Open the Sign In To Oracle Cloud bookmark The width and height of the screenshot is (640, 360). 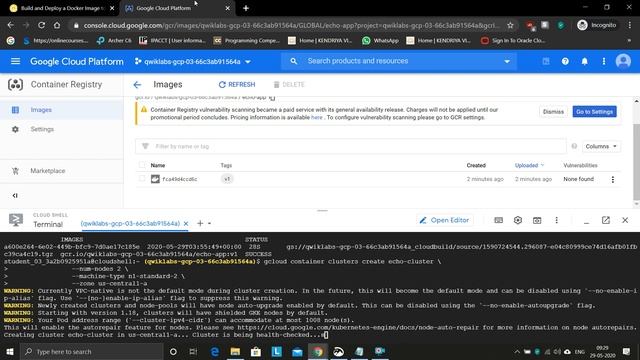pyautogui.click(x=513, y=40)
